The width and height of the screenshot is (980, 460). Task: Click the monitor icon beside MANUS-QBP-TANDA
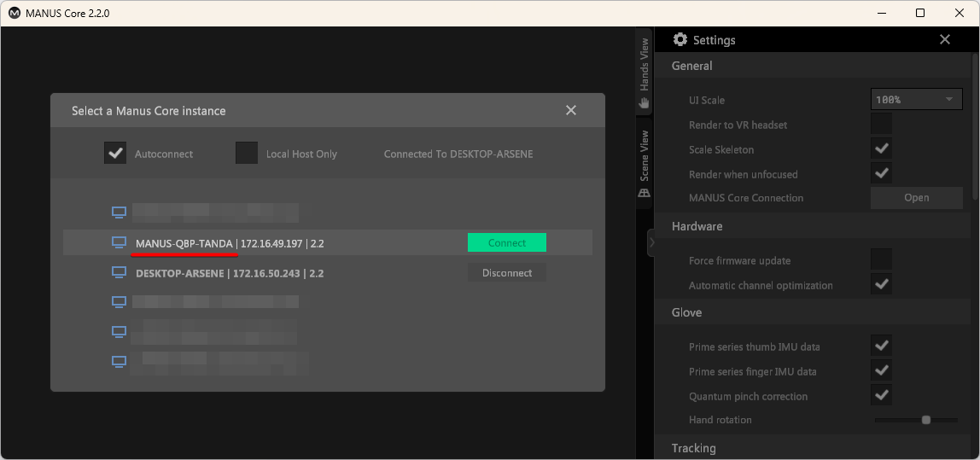(x=120, y=243)
